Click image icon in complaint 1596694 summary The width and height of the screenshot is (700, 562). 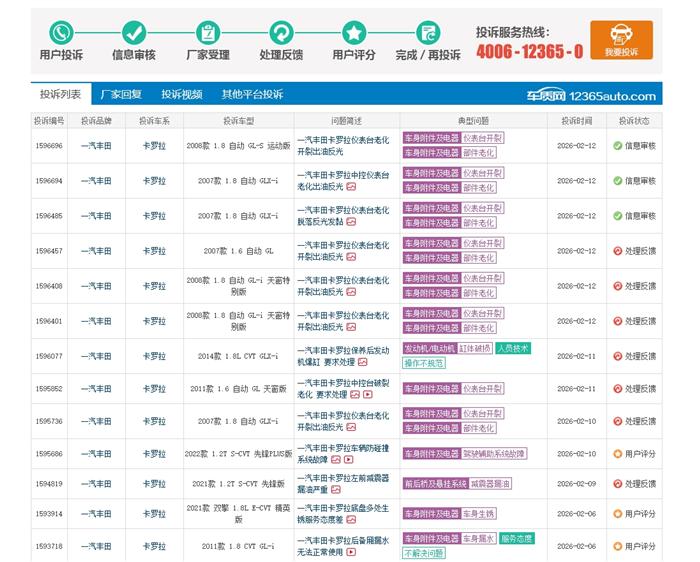coord(351,187)
